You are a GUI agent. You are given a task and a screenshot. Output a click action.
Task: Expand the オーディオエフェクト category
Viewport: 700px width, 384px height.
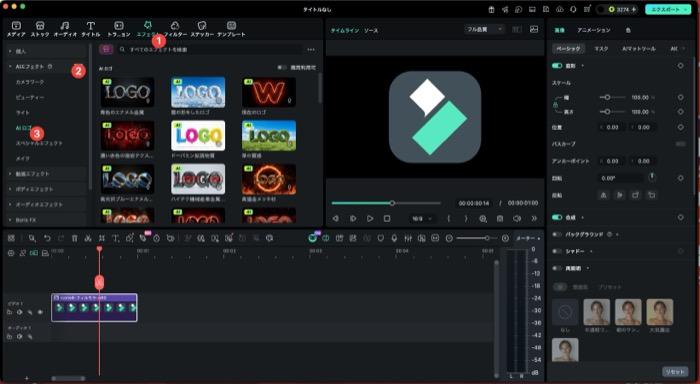[x=46, y=204]
